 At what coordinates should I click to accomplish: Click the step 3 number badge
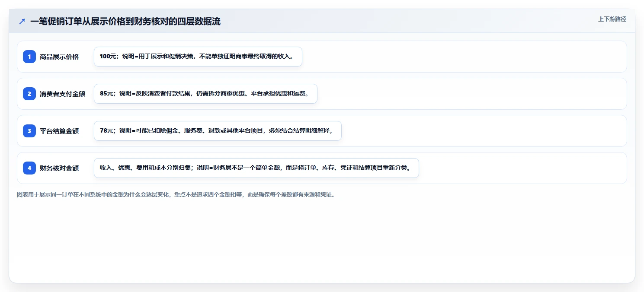29,131
